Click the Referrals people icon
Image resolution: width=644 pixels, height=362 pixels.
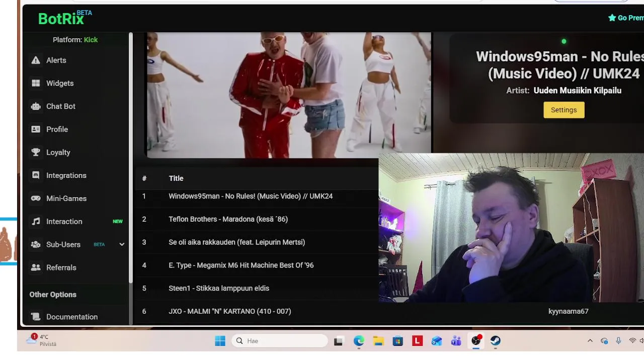click(36, 268)
